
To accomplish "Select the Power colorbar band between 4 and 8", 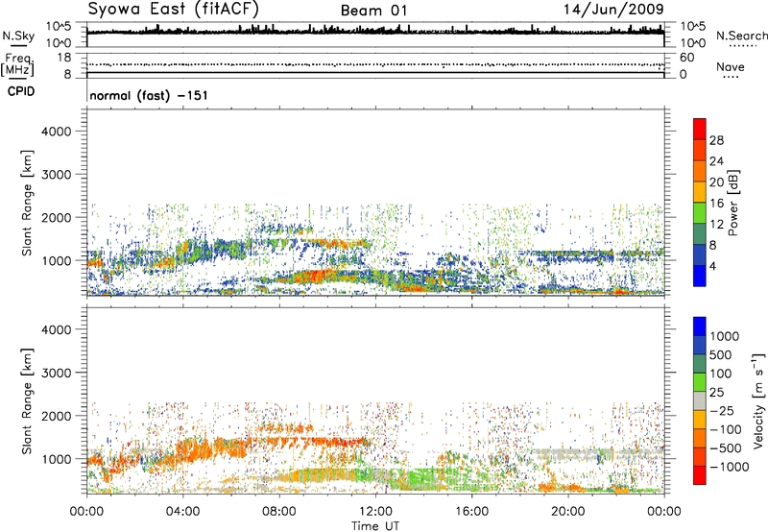I will pos(700,254).
